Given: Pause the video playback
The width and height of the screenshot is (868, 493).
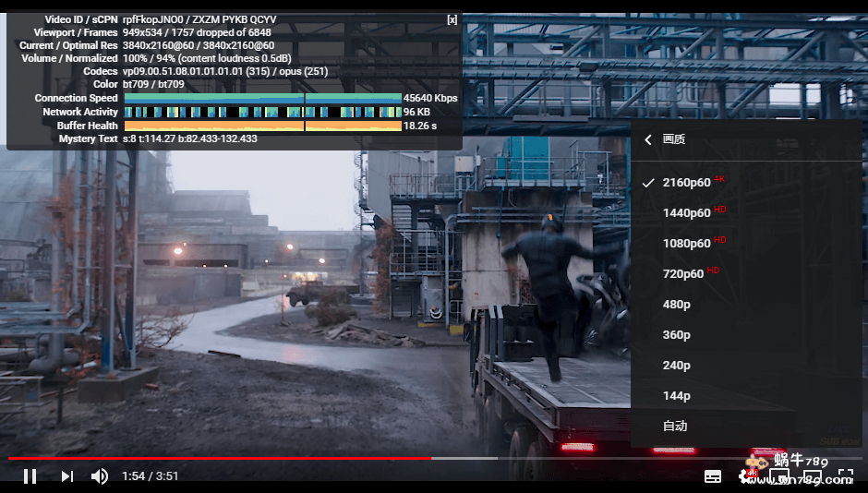Looking at the screenshot, I should pyautogui.click(x=30, y=476).
